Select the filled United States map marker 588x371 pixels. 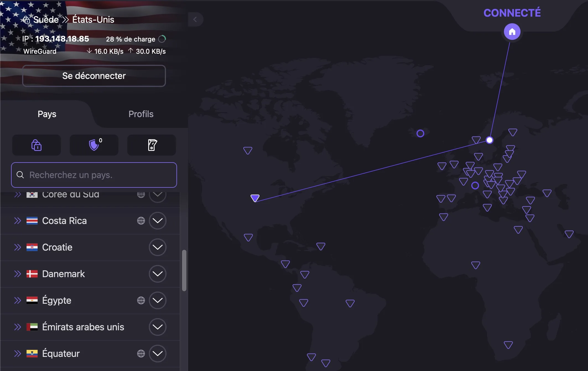[255, 198]
